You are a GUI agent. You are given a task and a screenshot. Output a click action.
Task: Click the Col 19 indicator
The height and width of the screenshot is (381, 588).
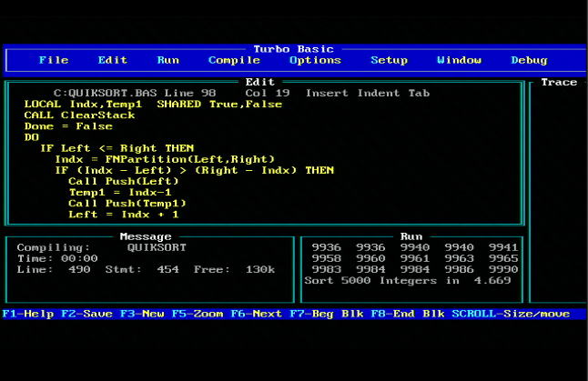point(268,93)
